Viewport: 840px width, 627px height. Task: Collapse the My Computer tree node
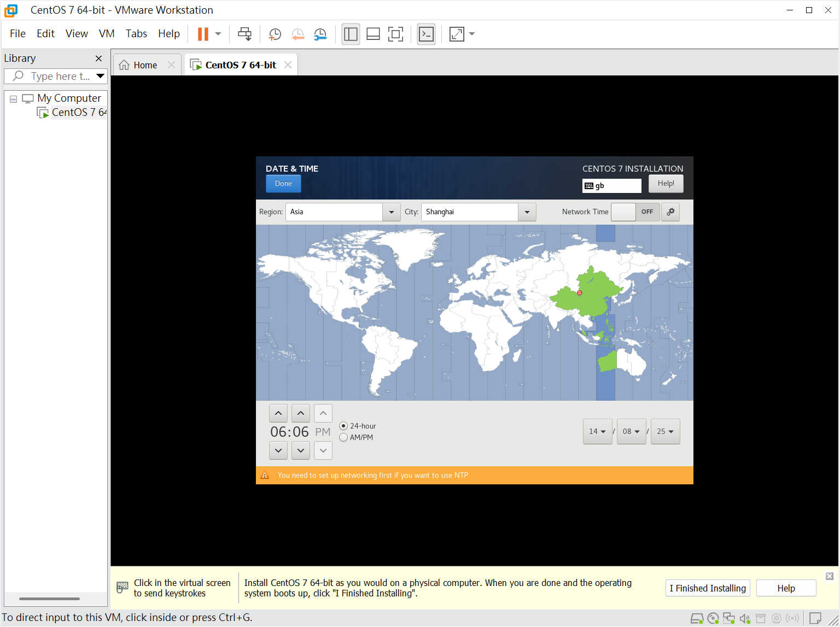pos(13,99)
